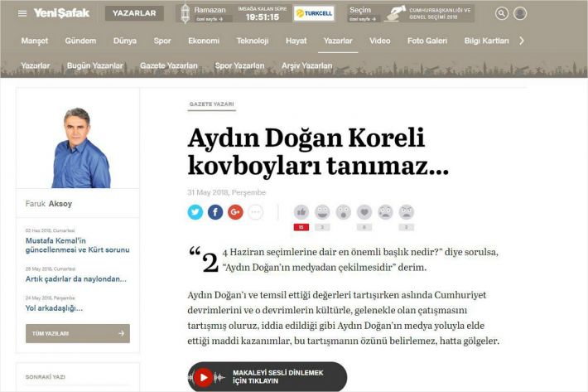Share article on Twitter
The image size is (588, 392).
(x=195, y=212)
